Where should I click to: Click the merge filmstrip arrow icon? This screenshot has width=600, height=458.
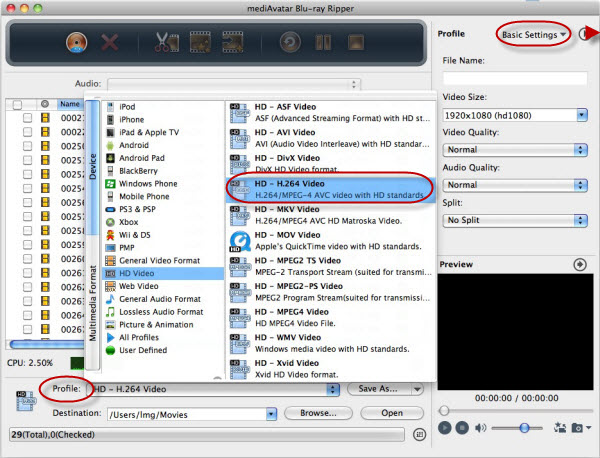(233, 42)
